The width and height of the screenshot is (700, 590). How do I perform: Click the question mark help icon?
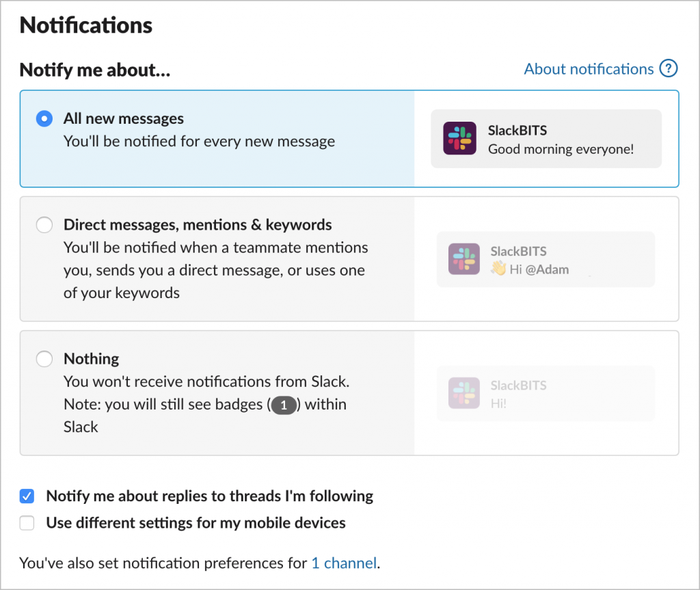click(668, 69)
